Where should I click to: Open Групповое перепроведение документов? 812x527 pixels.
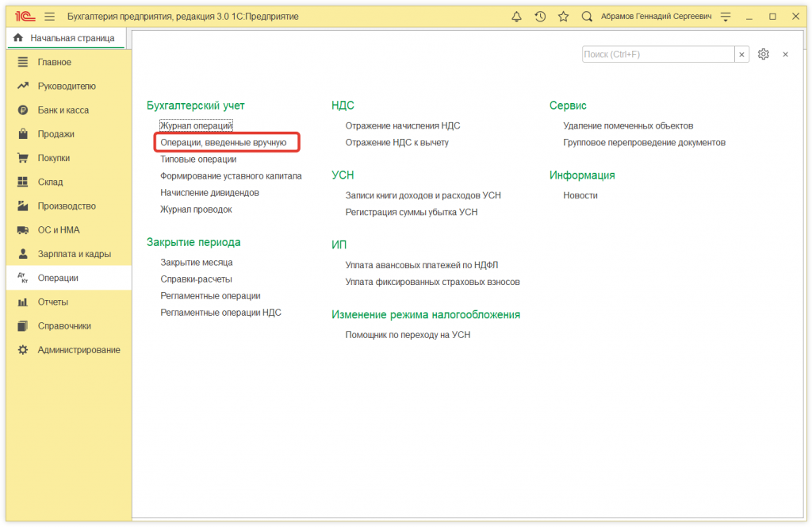coord(644,143)
